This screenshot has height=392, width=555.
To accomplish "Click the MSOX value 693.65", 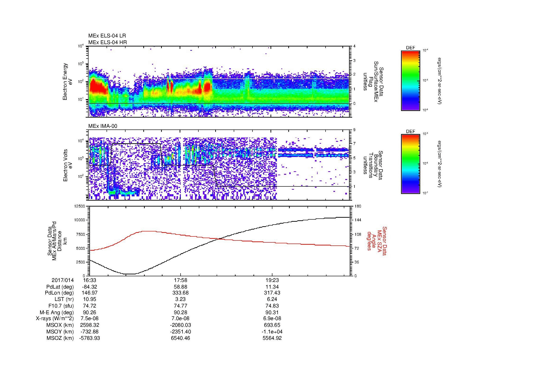I will tap(272, 325).
